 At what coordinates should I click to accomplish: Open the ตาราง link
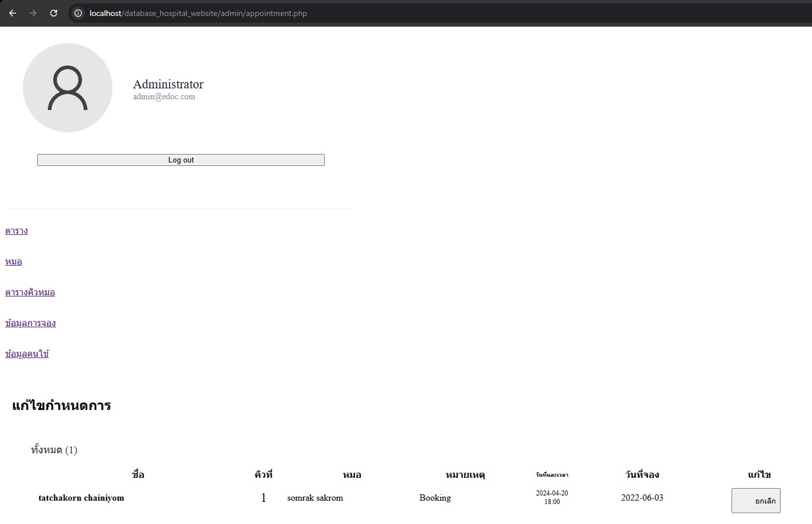coord(17,231)
